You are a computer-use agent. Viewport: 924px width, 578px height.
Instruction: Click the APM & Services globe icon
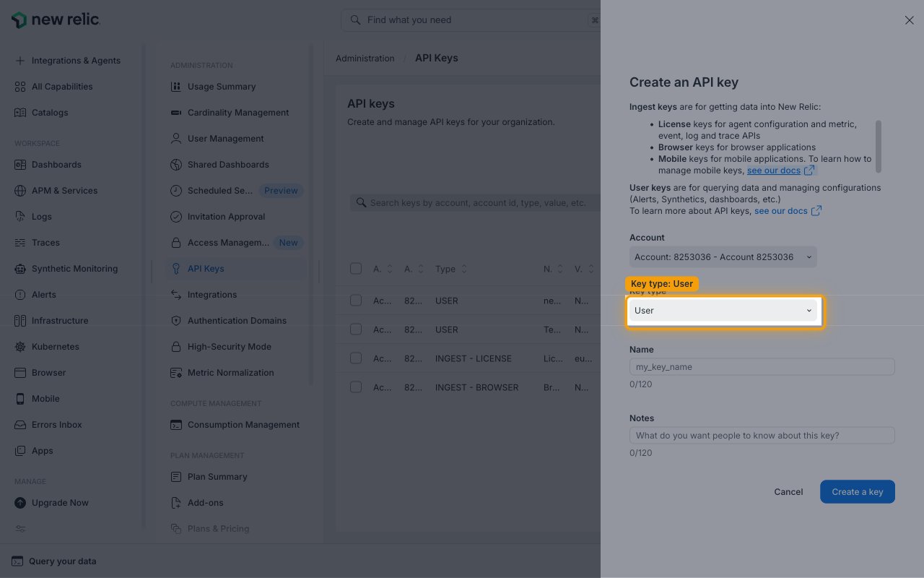[x=20, y=191]
